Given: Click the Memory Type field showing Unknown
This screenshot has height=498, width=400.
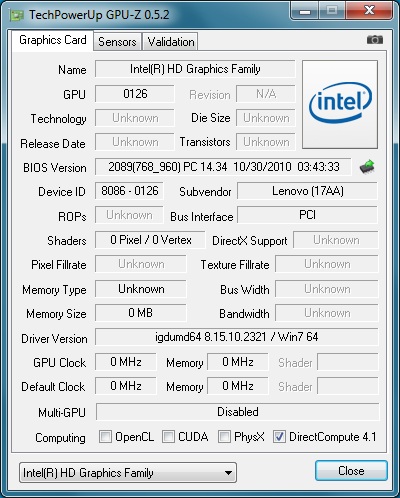Looking at the screenshot, I should point(141,289).
